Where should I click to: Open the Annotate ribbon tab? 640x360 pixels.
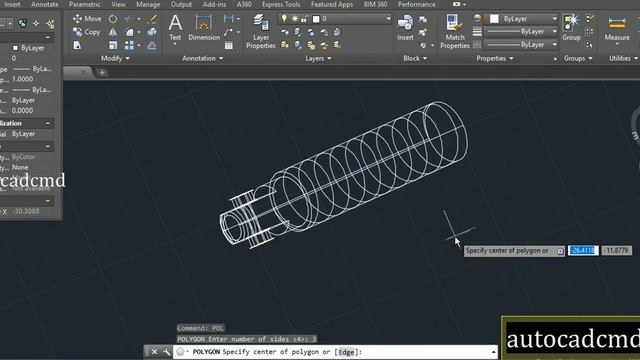point(45,4)
